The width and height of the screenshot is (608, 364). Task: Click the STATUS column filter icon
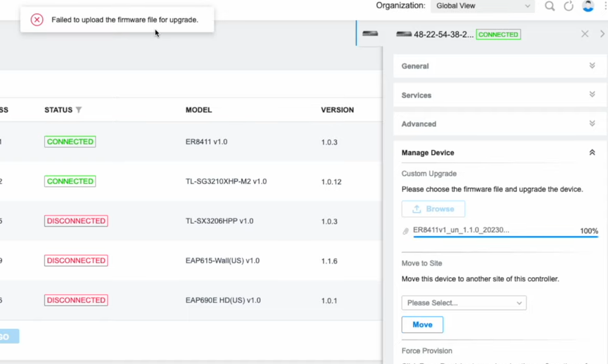pyautogui.click(x=78, y=110)
